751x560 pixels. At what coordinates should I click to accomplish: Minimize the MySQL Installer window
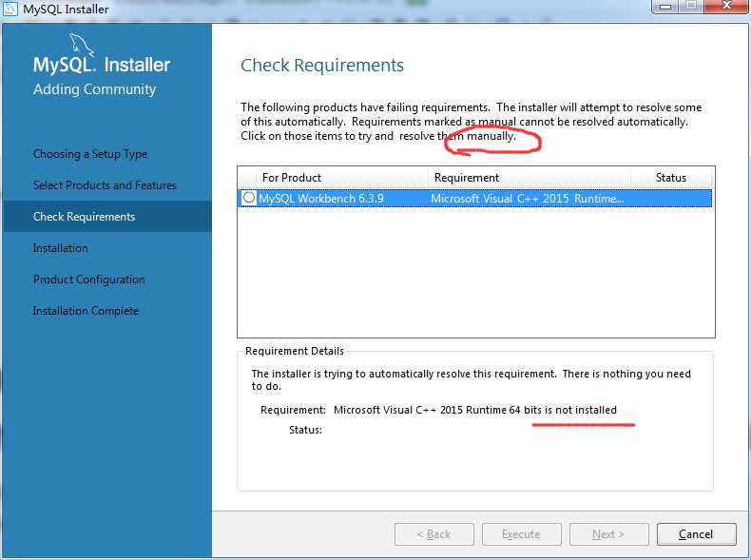665,7
